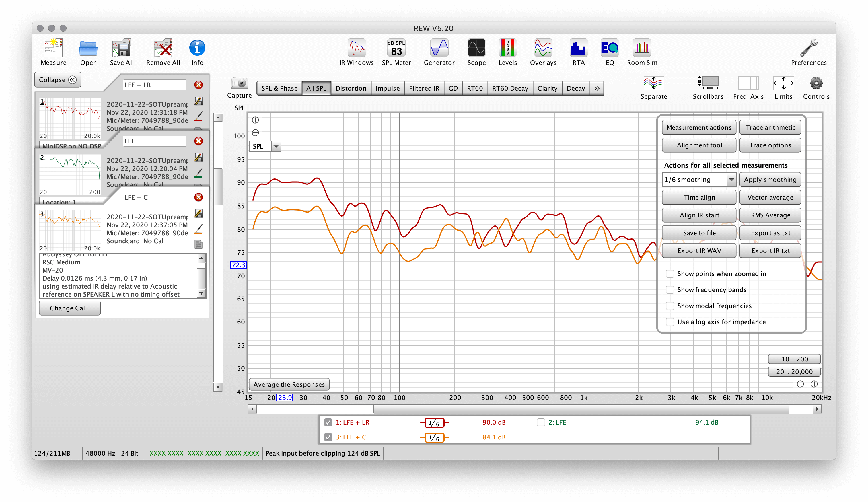This screenshot has width=868, height=502.
Task: Click Change Cal... button
Action: pyautogui.click(x=70, y=308)
